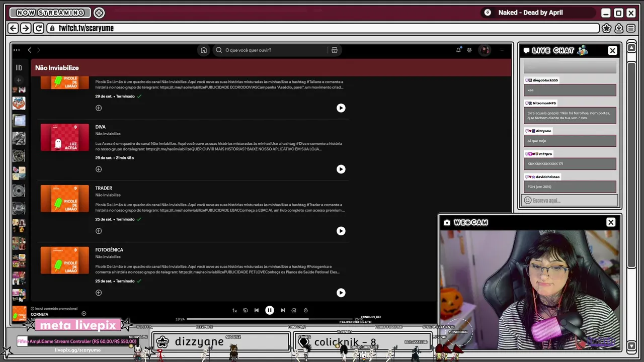Open the TRADER Picolé de Limão thumbnail

[65, 199]
